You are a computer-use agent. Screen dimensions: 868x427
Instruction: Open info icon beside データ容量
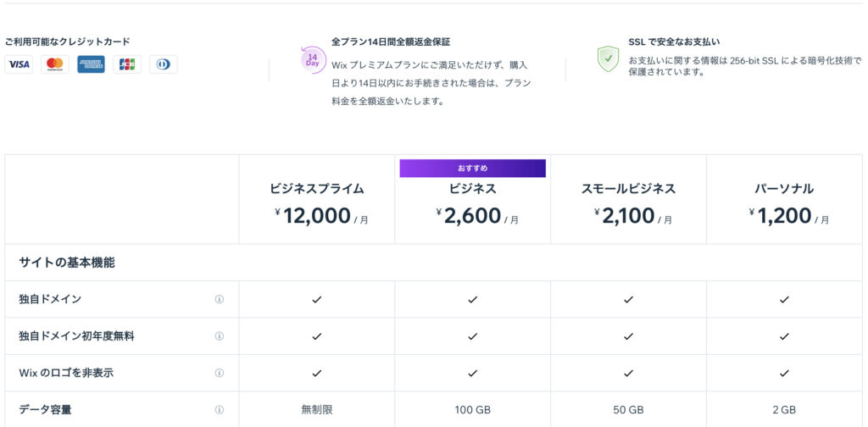coord(220,410)
